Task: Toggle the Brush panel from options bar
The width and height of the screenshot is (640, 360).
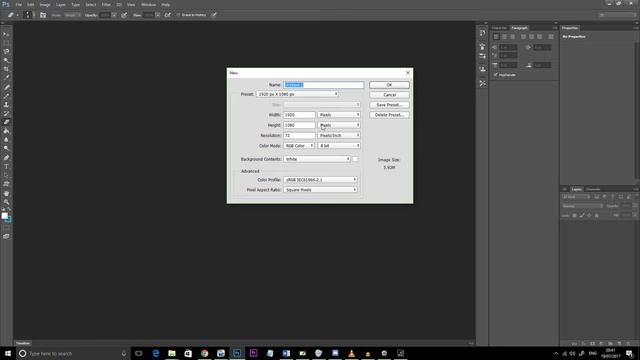Action: coord(43,15)
